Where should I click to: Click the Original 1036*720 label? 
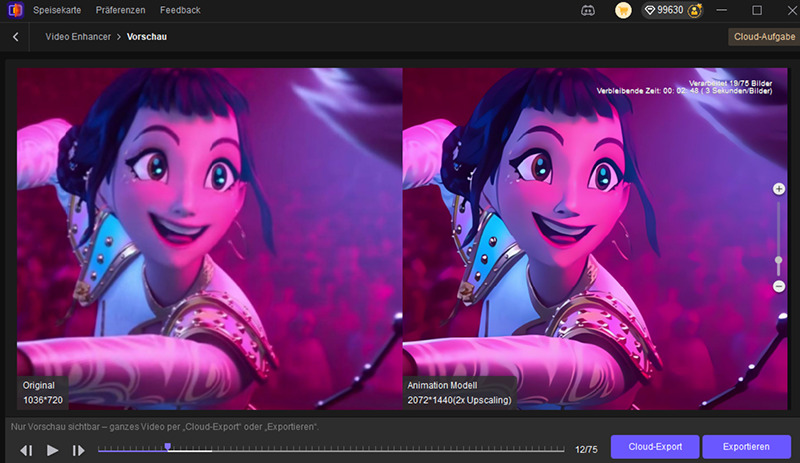click(42, 393)
